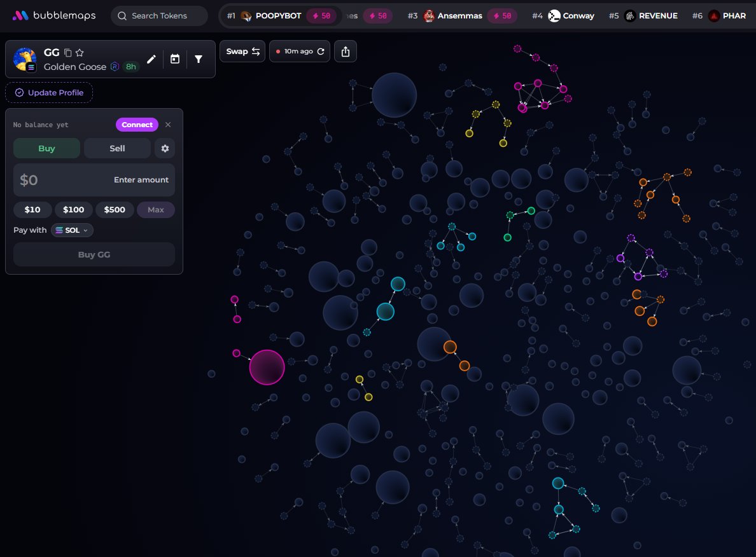
Task: Switch to the Buy tab
Action: (x=46, y=148)
